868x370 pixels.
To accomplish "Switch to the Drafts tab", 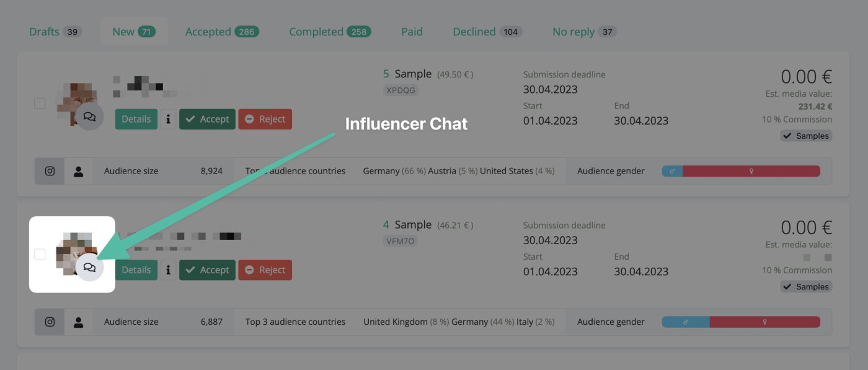I will click(45, 32).
